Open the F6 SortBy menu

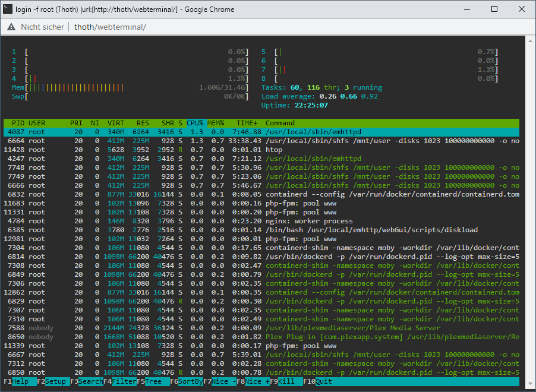click(x=187, y=381)
